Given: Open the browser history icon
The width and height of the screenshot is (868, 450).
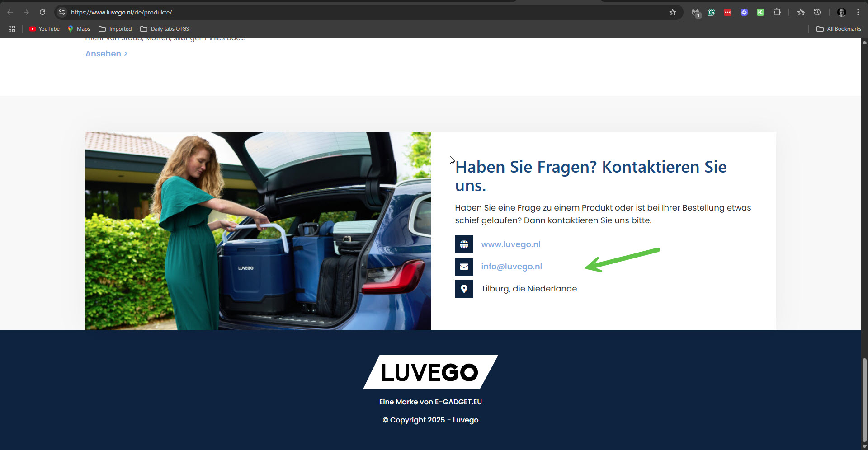Looking at the screenshot, I should (x=817, y=12).
